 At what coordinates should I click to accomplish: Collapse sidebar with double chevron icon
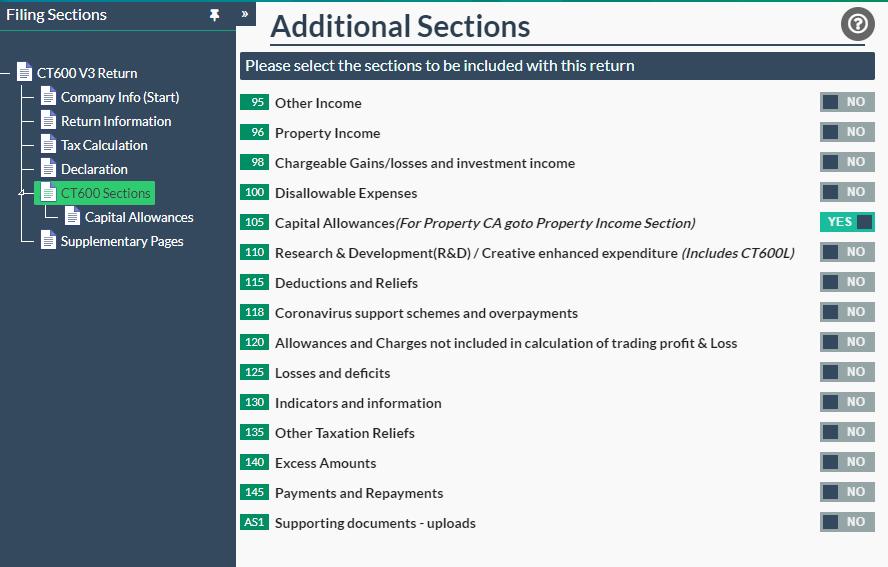(x=245, y=14)
